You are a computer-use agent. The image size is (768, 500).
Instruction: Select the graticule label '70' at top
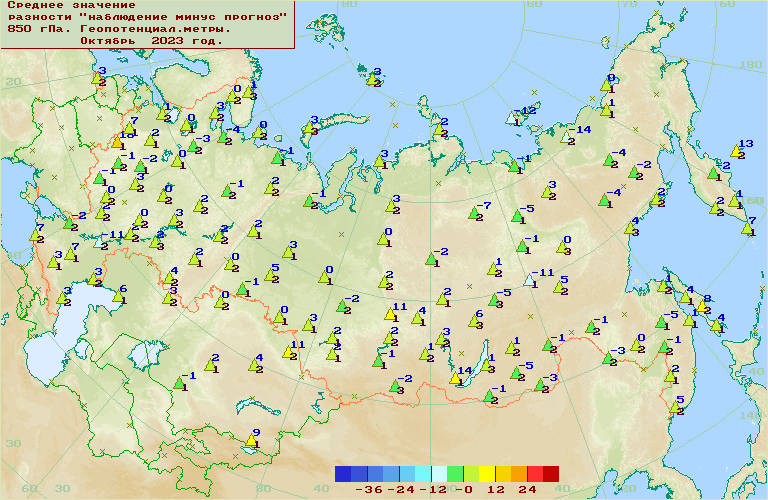pos(629,4)
